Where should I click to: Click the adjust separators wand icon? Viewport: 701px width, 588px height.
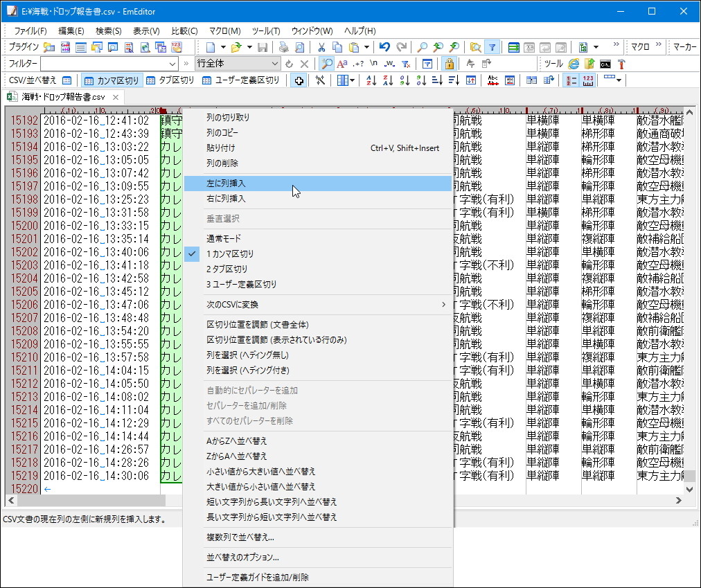tap(320, 80)
